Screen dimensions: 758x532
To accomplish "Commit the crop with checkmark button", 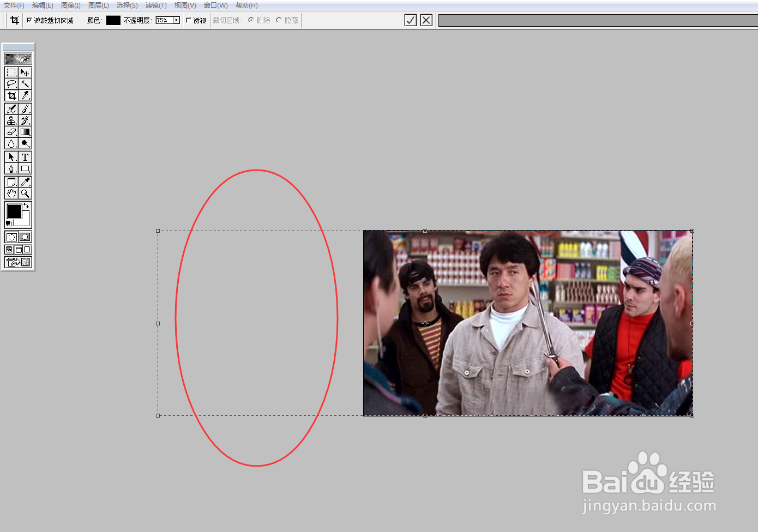I will click(x=411, y=20).
